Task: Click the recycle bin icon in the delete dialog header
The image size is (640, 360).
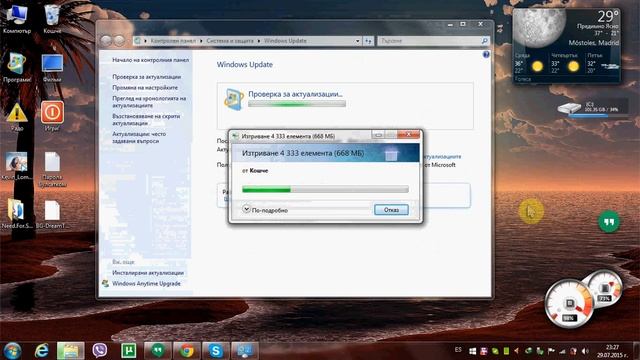Action: tap(391, 153)
